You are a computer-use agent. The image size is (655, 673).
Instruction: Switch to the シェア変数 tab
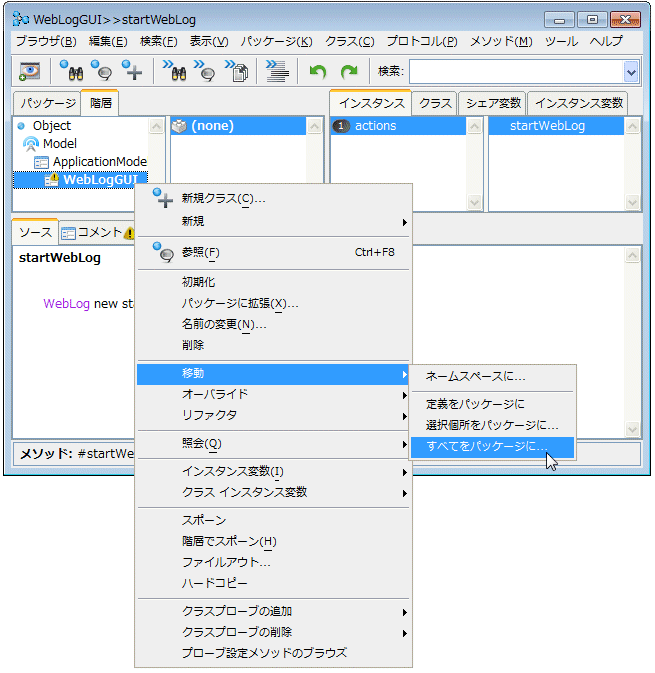point(493,103)
